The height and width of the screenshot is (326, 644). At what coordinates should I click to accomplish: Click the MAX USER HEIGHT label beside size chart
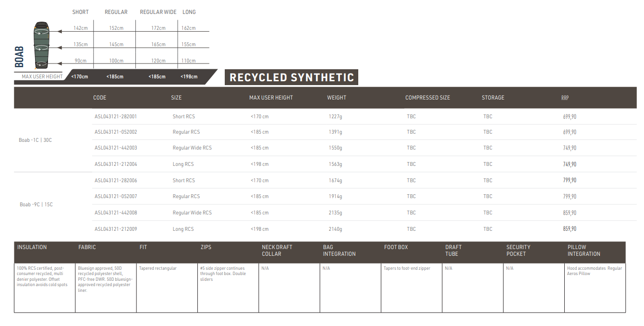pyautogui.click(x=42, y=76)
